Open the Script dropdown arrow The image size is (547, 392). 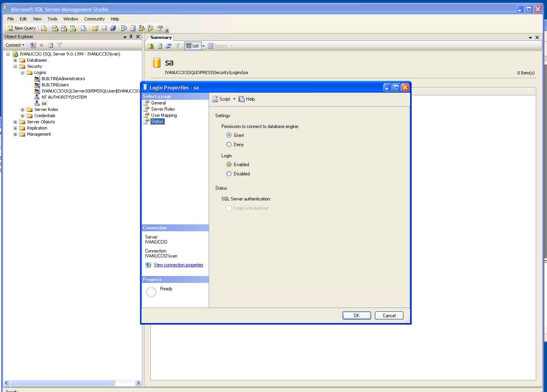click(234, 99)
